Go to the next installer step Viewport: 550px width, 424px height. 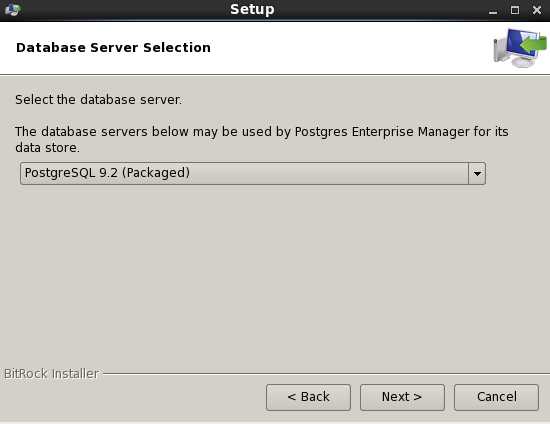click(x=402, y=397)
